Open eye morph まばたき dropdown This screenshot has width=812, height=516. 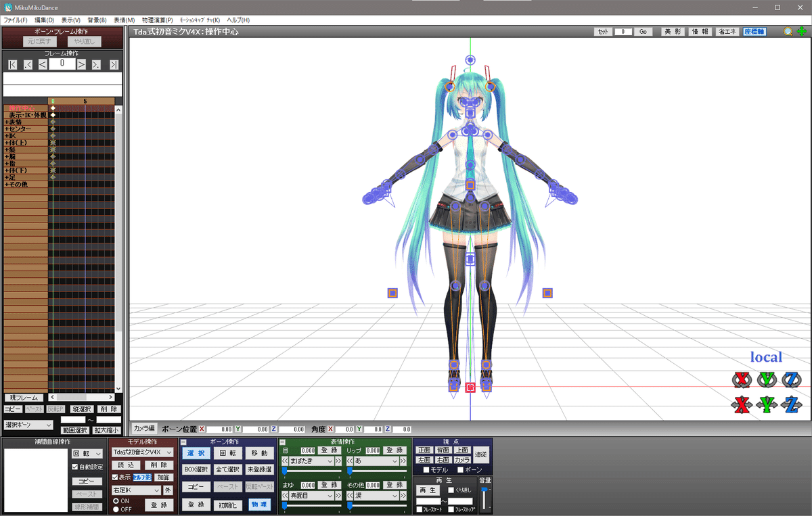[x=311, y=461]
